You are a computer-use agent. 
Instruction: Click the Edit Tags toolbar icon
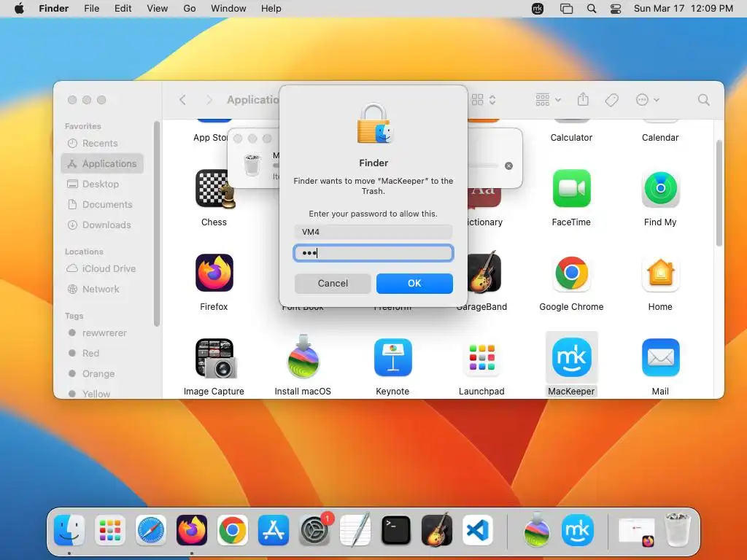point(612,99)
